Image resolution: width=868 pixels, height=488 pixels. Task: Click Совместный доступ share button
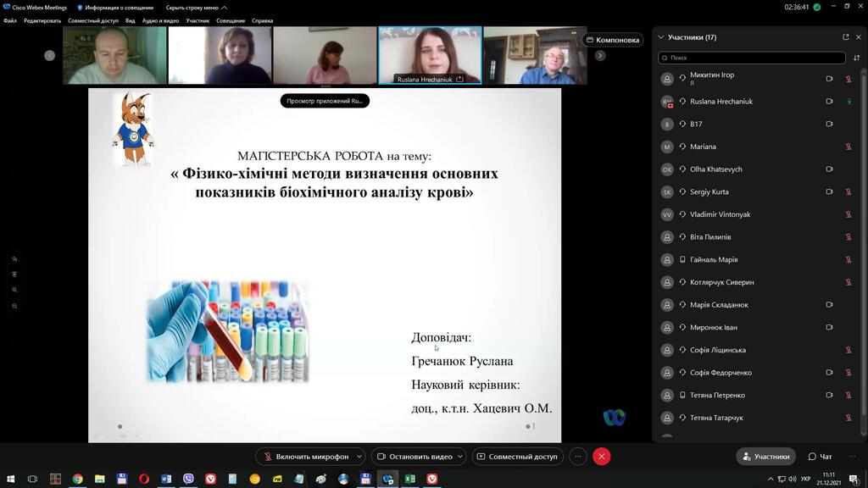coord(518,457)
